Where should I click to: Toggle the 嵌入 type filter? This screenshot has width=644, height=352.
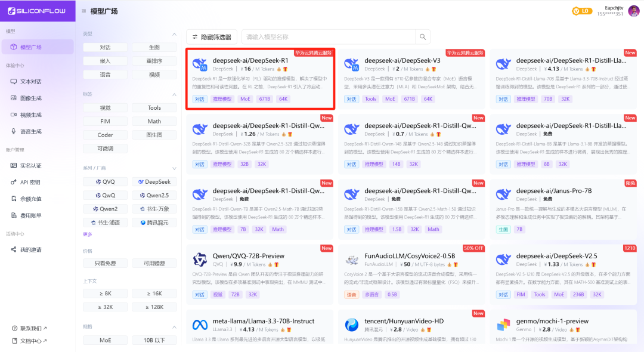click(x=105, y=61)
